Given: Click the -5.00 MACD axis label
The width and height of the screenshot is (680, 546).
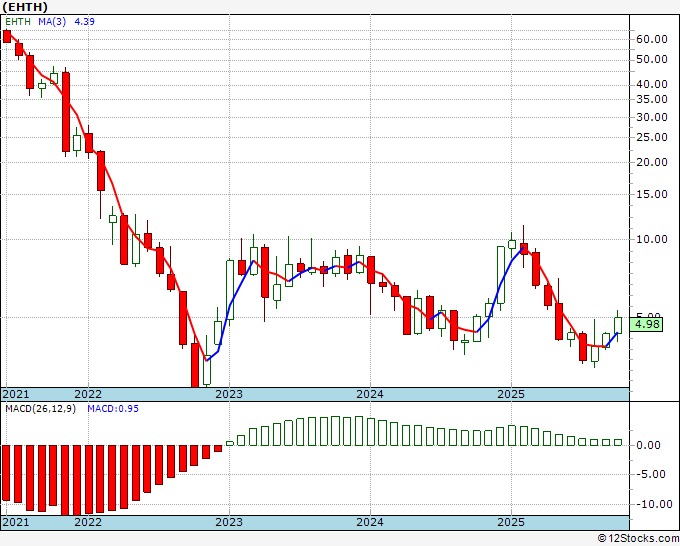Looking at the screenshot, I should (x=650, y=474).
